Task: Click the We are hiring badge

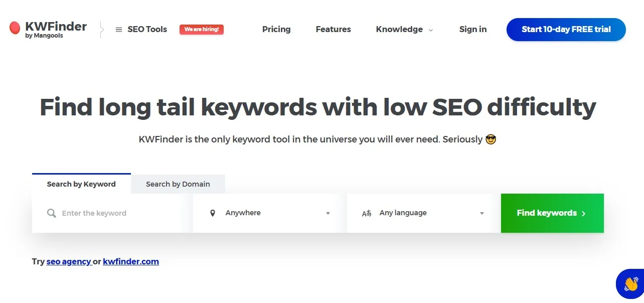Action: tap(202, 30)
